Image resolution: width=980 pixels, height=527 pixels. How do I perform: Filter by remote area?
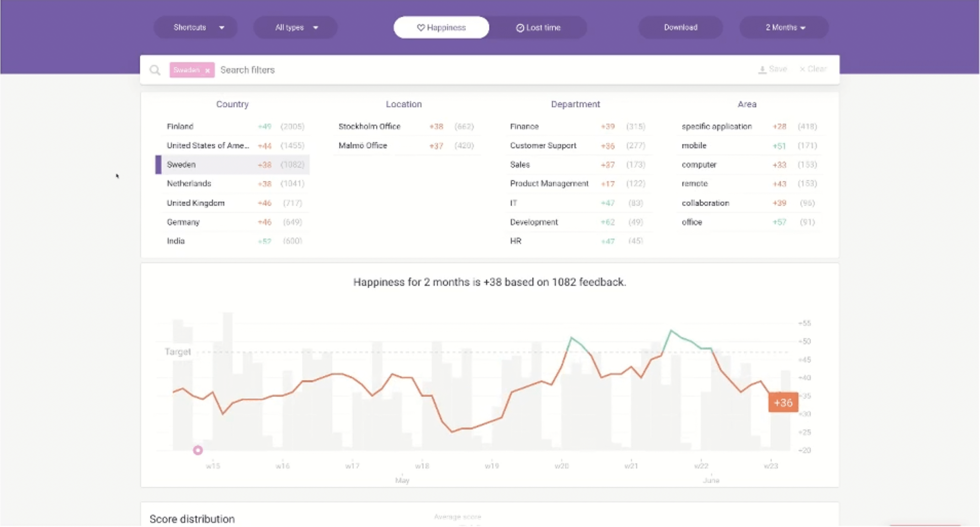(x=749, y=184)
